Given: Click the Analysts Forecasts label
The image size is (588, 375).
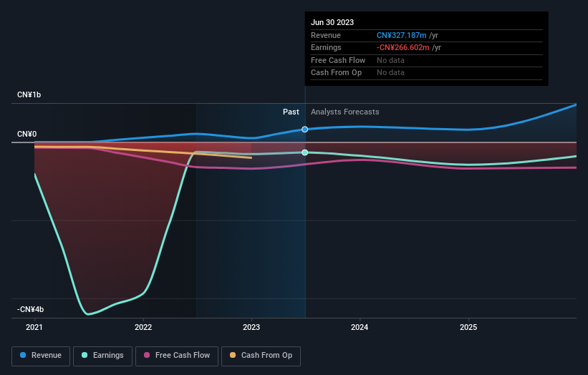Looking at the screenshot, I should (x=345, y=112).
